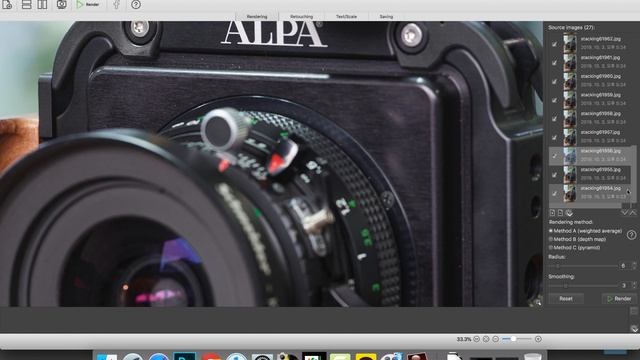Click the zoom-out minus icon

pyautogui.click(x=496, y=339)
